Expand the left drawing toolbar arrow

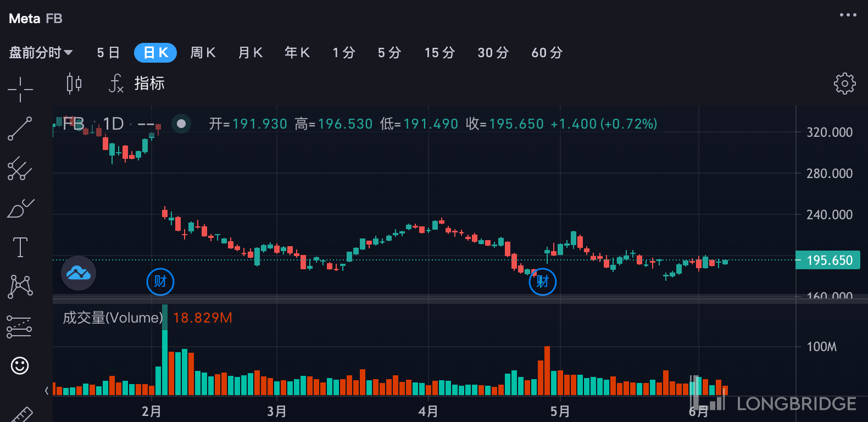(x=47, y=391)
